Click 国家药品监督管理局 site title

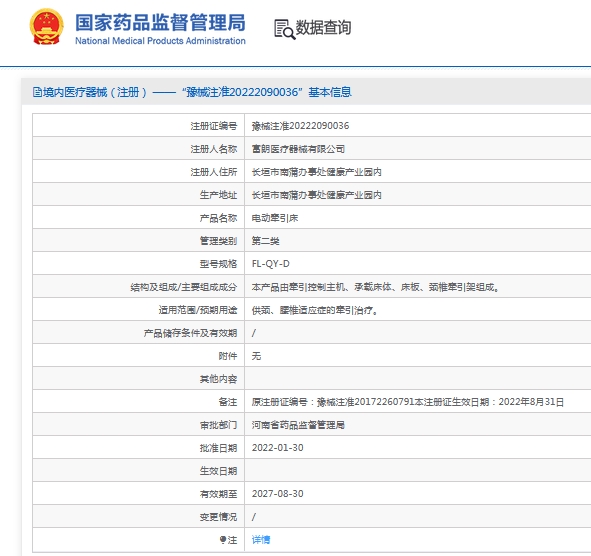(x=161, y=23)
